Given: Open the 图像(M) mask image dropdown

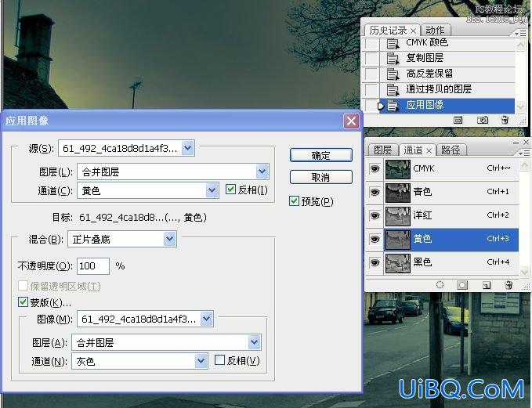Looking at the screenshot, I should (x=206, y=319).
